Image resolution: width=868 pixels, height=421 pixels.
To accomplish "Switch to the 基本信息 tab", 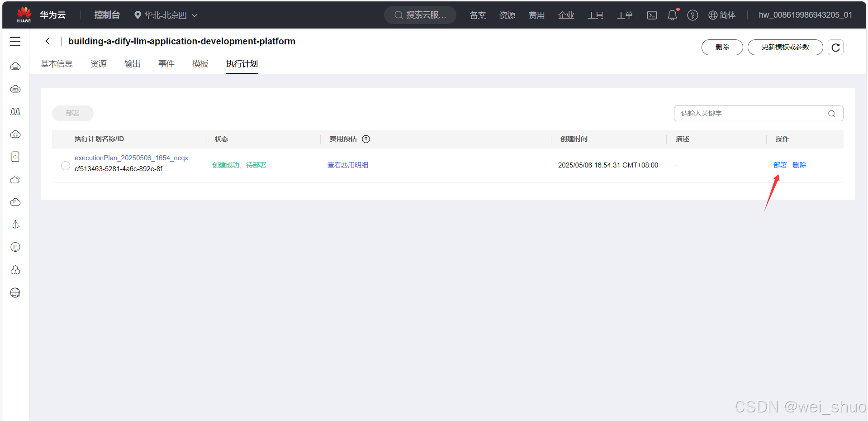I will (x=57, y=64).
